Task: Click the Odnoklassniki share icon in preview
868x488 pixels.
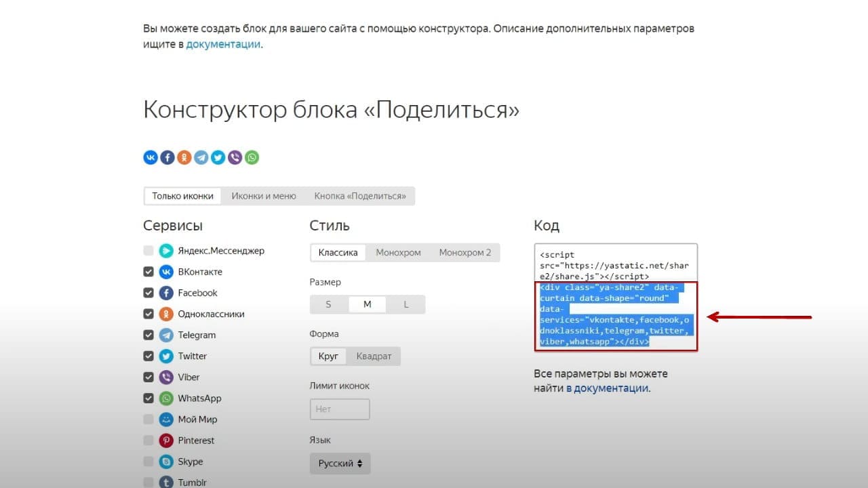Action: [184, 157]
